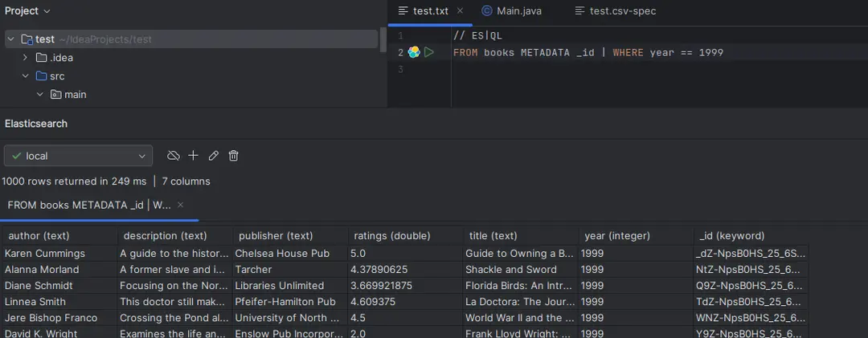Select the _dZ-NpsB0HS_25_6S... id cell
The width and height of the screenshot is (868, 338).
pos(751,254)
